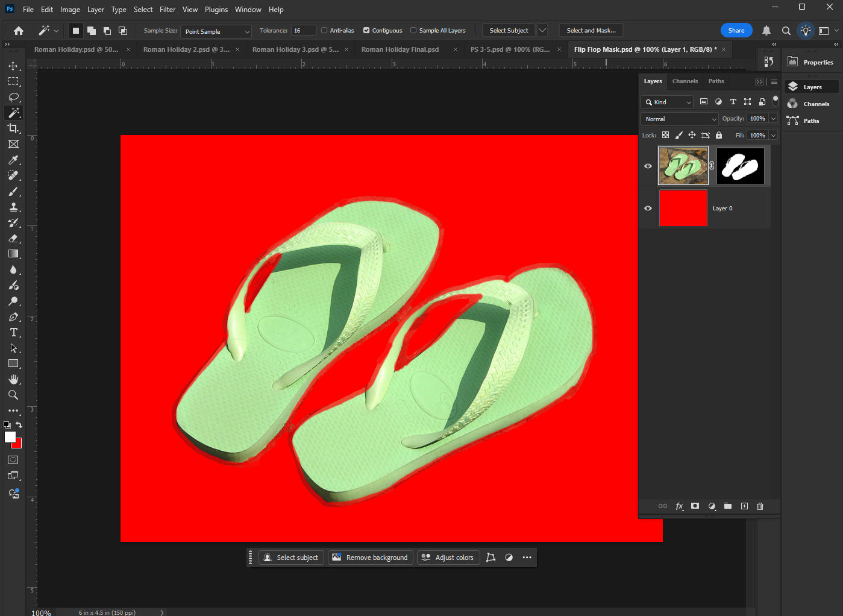Expand the layer Kind filter dropdown

(668, 102)
